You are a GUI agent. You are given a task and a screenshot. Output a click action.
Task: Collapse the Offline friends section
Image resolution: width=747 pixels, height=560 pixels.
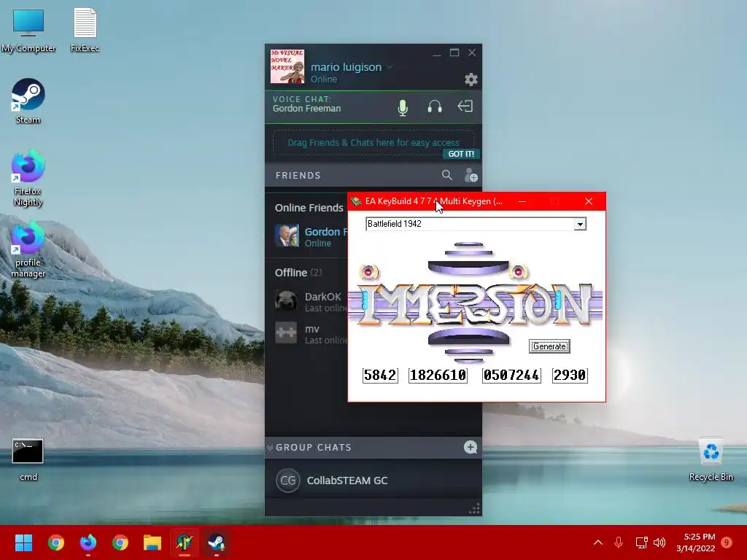click(x=298, y=273)
